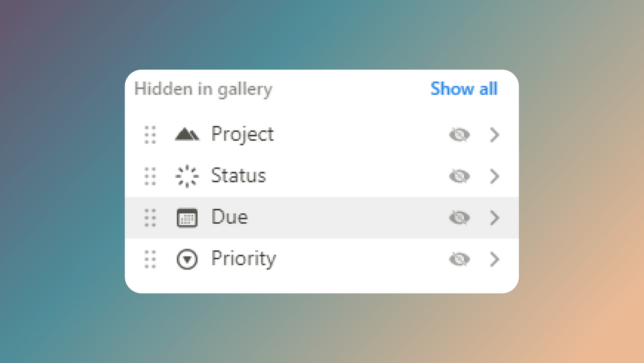Click the drag handle next to Priority
The image size is (644, 363).
150,259
